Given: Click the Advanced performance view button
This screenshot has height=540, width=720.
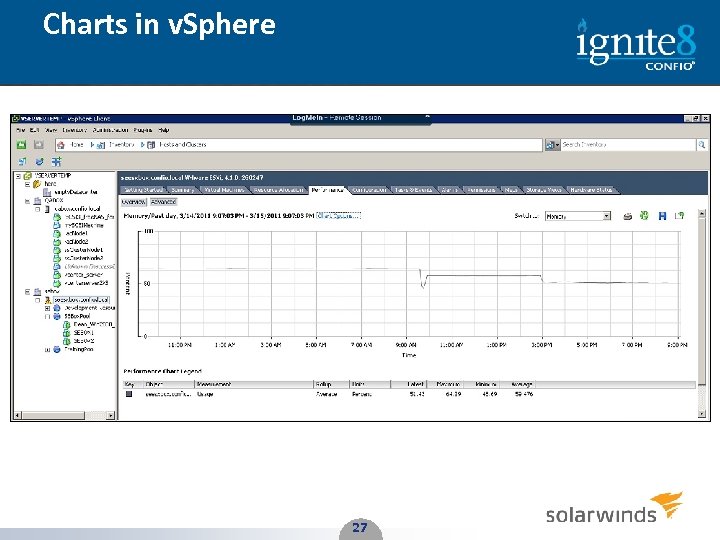Looking at the screenshot, I should [x=163, y=202].
